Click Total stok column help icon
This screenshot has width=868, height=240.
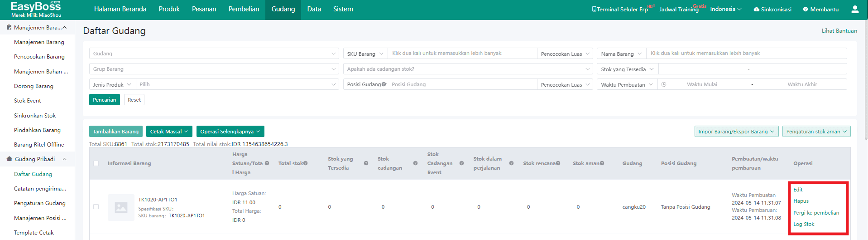point(306,163)
